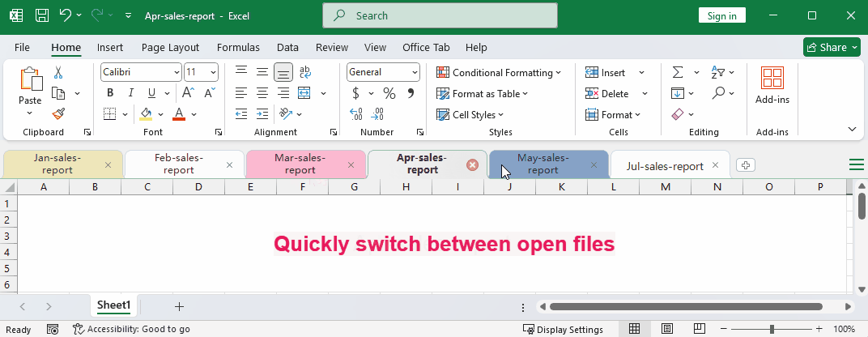The height and width of the screenshot is (337, 868).
Task: Click the Format Painter brush icon
Action: (58, 114)
